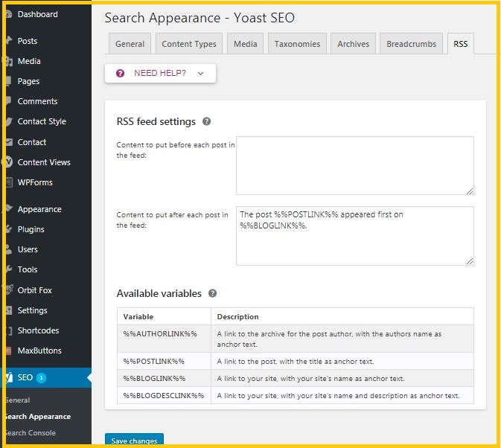
Task: Switch to the Archives tab
Action: pyautogui.click(x=353, y=44)
